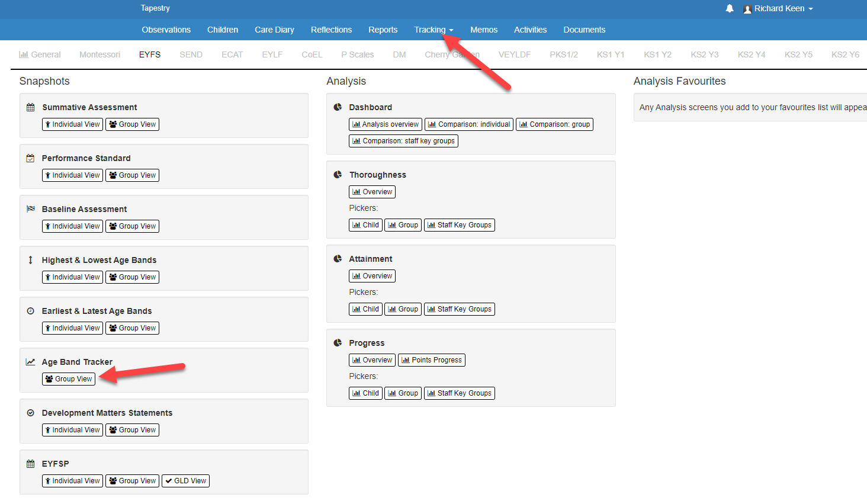Screen dimensions: 867x504
Task: Open Progress Points Progress view
Action: tap(432, 360)
